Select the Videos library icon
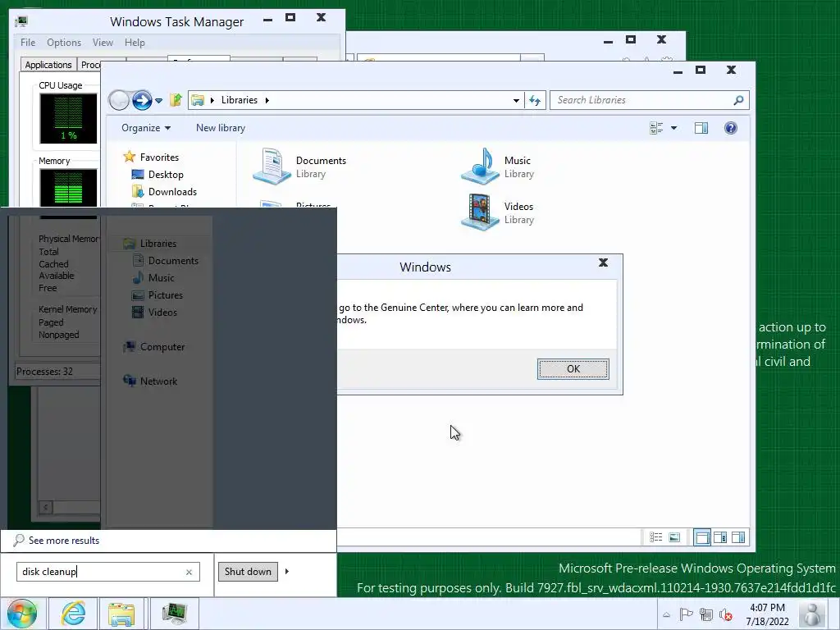The image size is (840, 630). coord(480,212)
